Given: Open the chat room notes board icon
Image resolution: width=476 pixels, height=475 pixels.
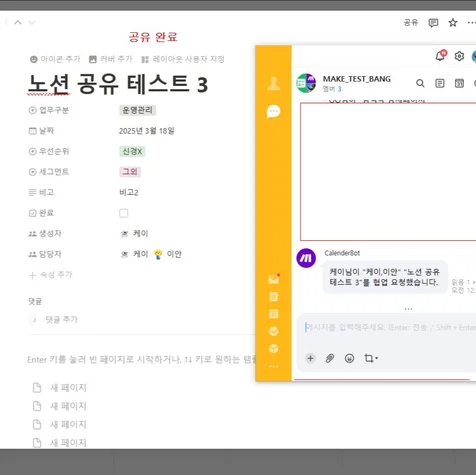Looking at the screenshot, I should click(x=440, y=83).
